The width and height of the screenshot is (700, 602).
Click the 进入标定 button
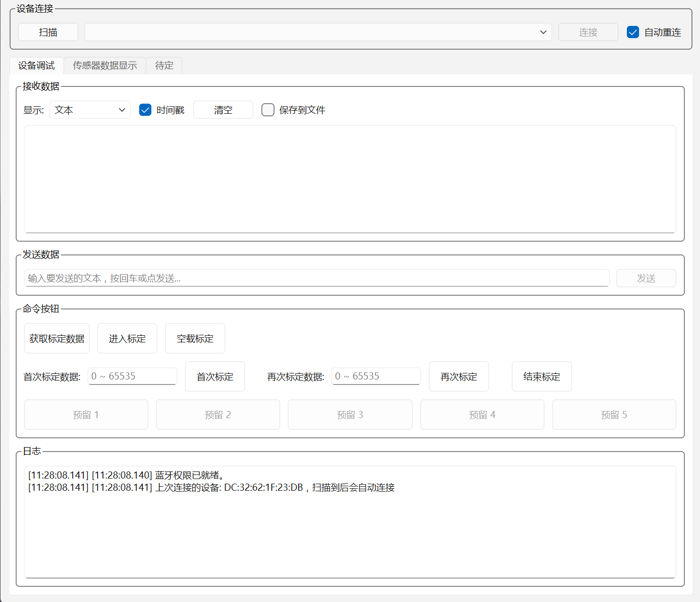coord(128,338)
